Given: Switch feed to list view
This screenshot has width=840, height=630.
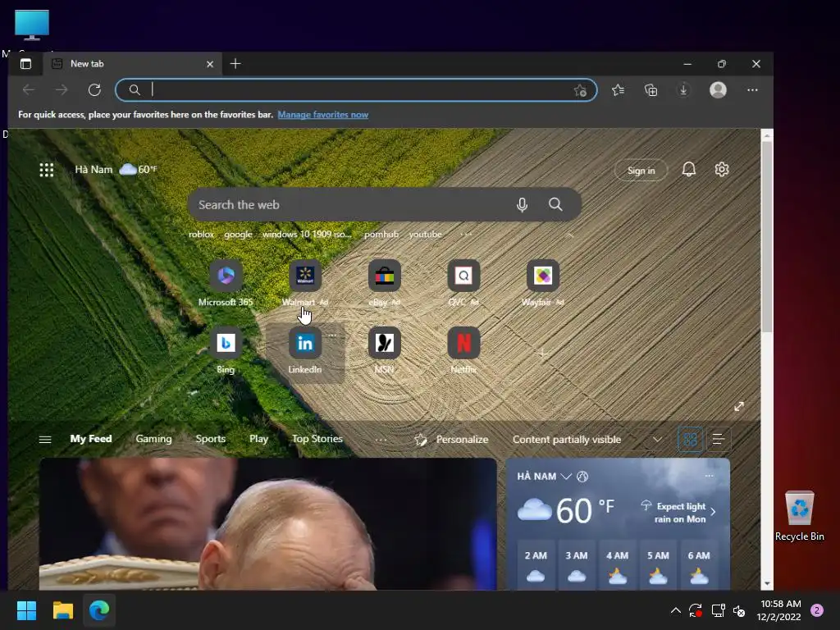Looking at the screenshot, I should pos(719,440).
